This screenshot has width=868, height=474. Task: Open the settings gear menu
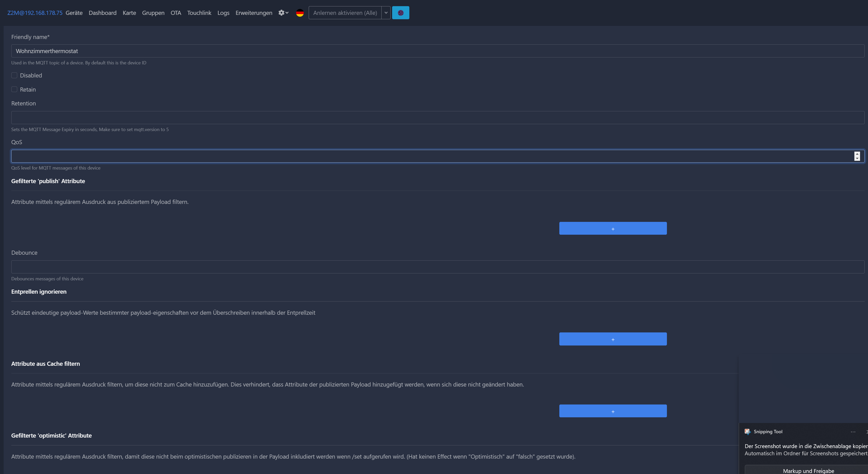point(283,13)
